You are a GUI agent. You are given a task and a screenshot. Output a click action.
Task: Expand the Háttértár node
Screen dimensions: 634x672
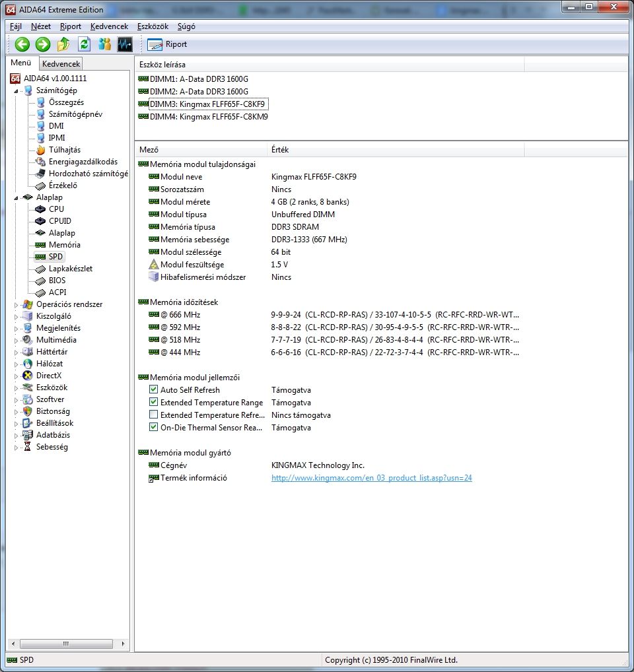point(16,353)
